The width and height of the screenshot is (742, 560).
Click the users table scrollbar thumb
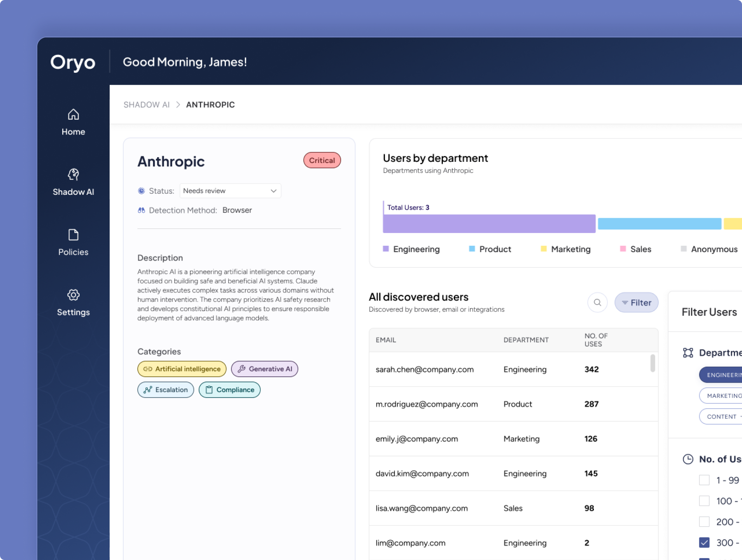[653, 363]
